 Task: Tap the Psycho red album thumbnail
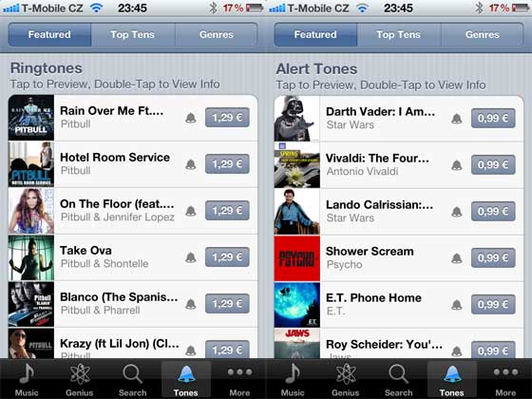coord(296,258)
